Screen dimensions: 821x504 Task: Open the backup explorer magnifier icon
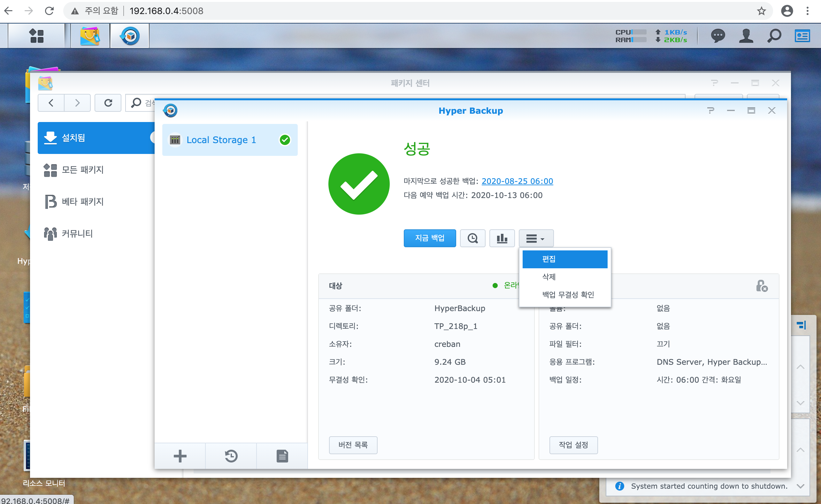(x=472, y=238)
